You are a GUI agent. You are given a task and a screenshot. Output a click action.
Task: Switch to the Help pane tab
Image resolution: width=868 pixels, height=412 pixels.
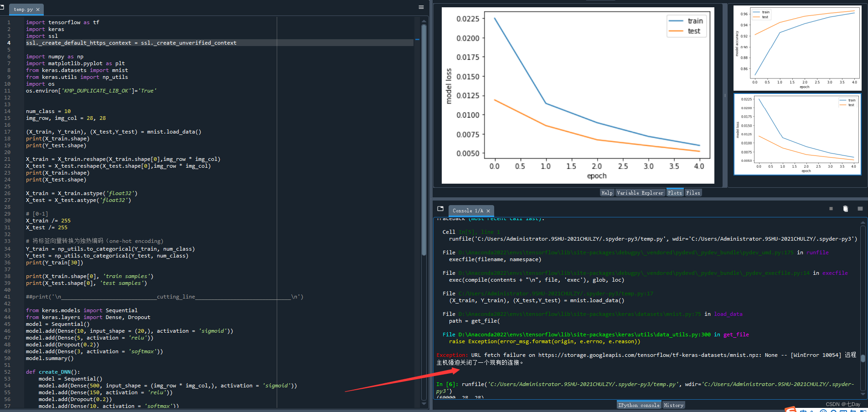point(607,193)
